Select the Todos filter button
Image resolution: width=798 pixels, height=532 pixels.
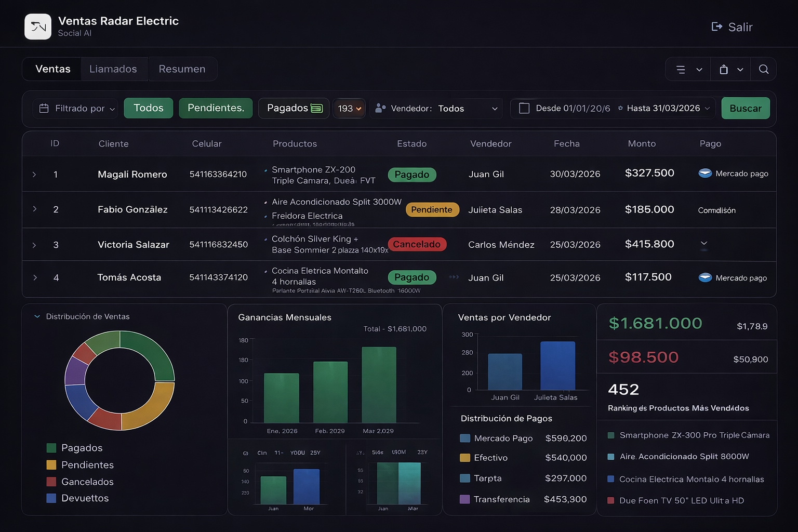pos(149,108)
